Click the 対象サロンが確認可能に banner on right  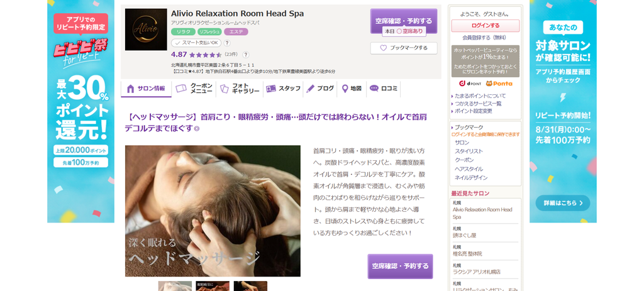tap(563, 111)
